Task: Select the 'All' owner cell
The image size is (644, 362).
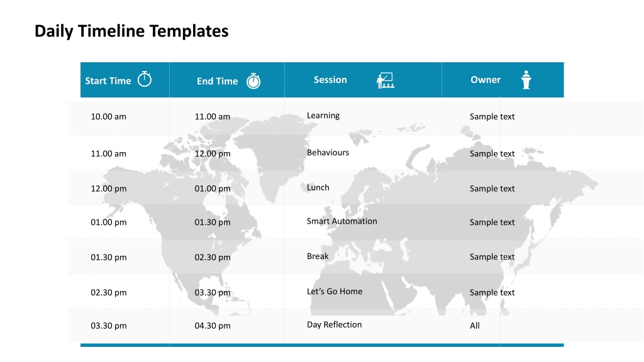Action: (x=475, y=326)
